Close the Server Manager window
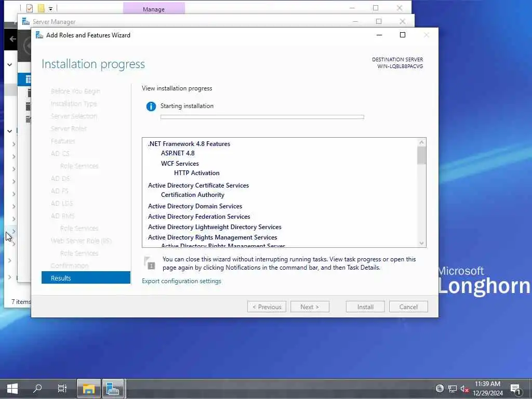532x399 pixels. (403, 21)
